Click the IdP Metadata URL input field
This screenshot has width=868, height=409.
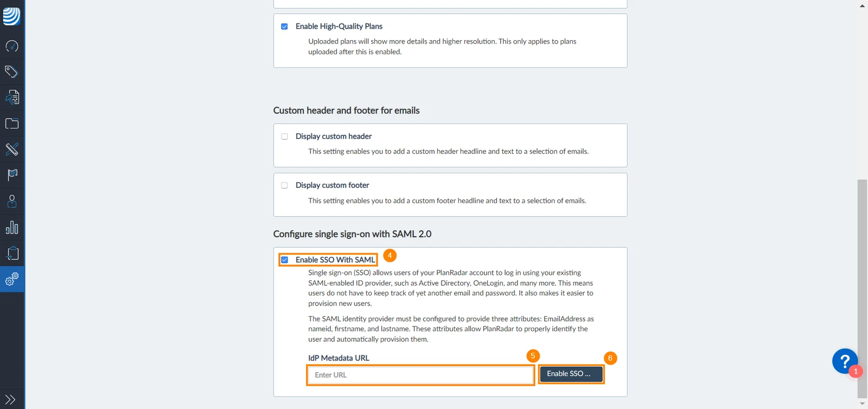click(x=420, y=375)
